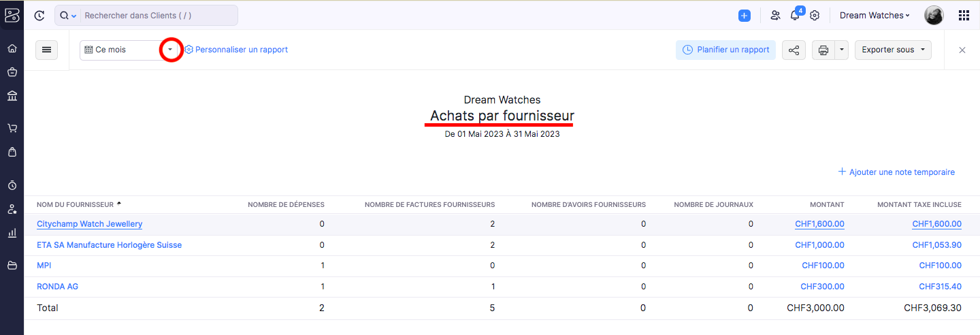Click the 'Montant taxe incluse' column header
The width and height of the screenshot is (980, 335).
click(x=919, y=204)
